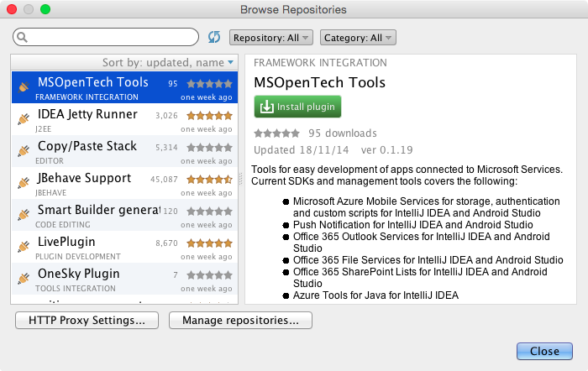
Task: Click the star rating for OneSky Plugin
Action: point(210,275)
